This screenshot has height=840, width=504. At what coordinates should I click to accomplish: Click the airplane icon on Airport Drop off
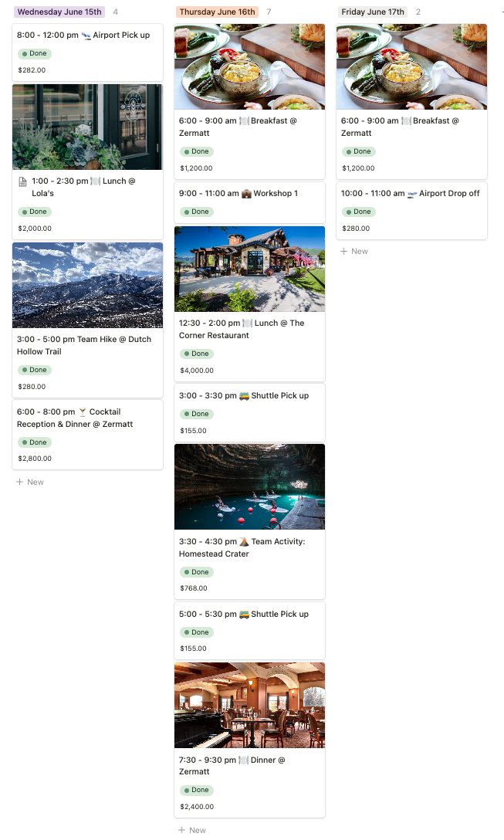(x=412, y=193)
